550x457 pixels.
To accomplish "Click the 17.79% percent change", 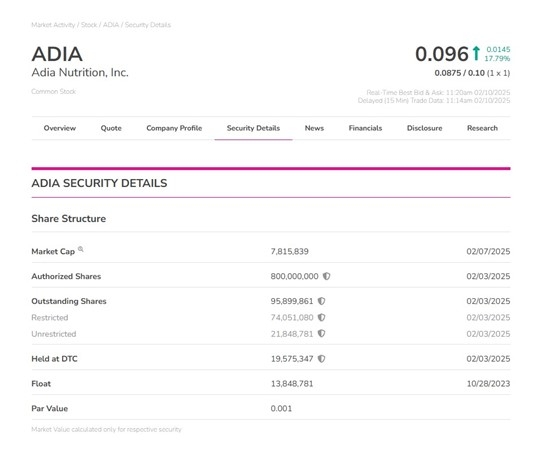I will pyautogui.click(x=497, y=59).
